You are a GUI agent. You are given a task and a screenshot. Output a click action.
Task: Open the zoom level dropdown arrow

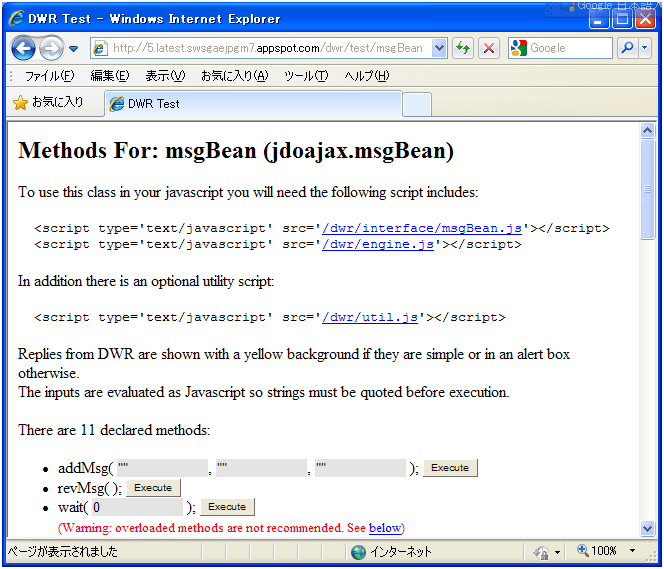click(632, 551)
